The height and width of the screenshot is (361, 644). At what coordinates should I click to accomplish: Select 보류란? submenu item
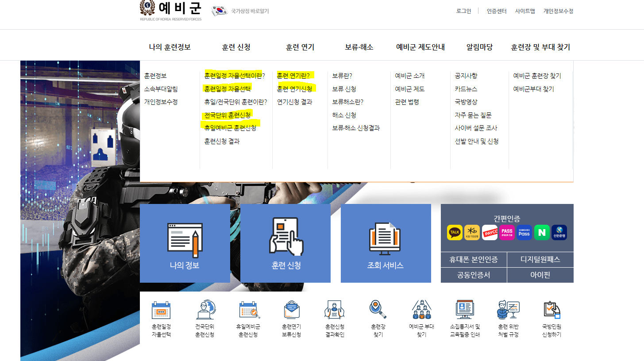coord(342,76)
